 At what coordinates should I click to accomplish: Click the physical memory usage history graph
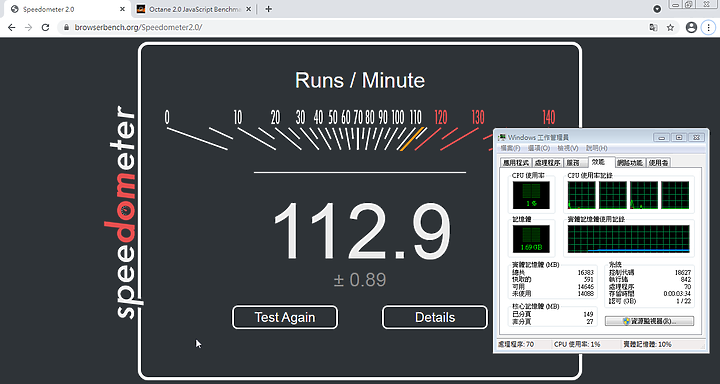pyautogui.click(x=629, y=239)
